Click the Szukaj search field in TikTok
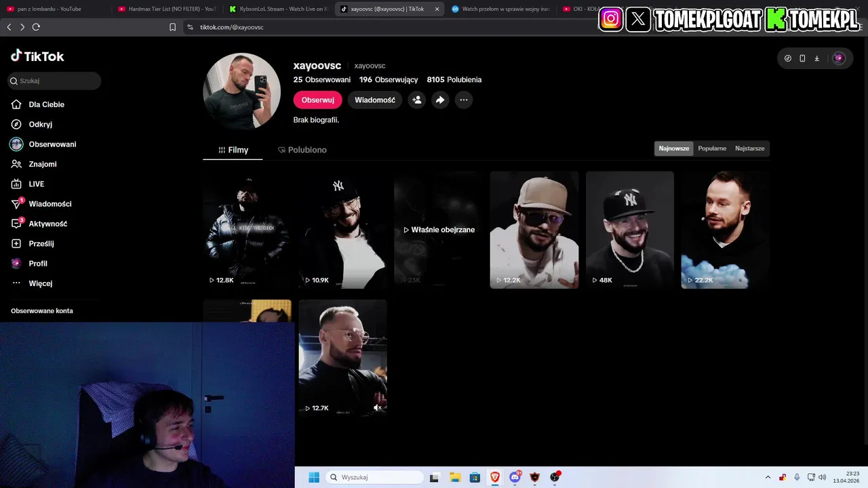The image size is (868, 488). click(x=55, y=81)
